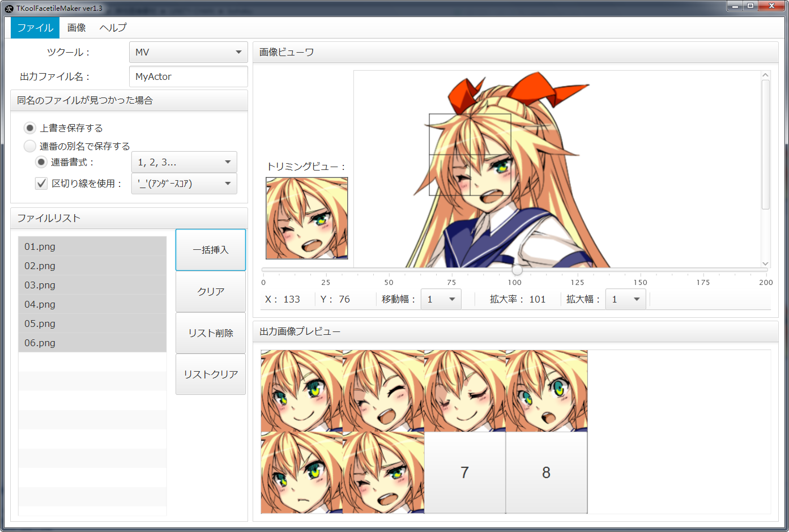This screenshot has width=789, height=532.
Task: Click the 一括挿入 button
Action: [211, 250]
